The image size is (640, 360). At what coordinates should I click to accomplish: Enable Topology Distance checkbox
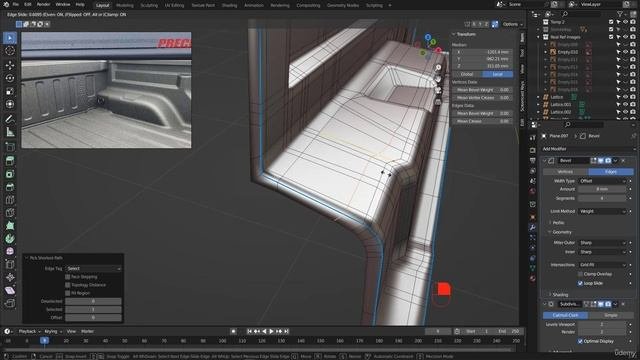click(x=68, y=285)
